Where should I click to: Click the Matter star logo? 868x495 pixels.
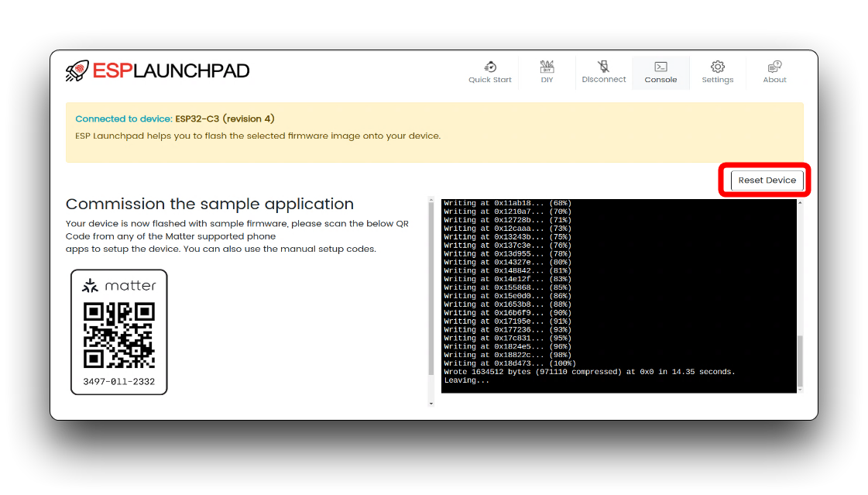click(x=90, y=286)
